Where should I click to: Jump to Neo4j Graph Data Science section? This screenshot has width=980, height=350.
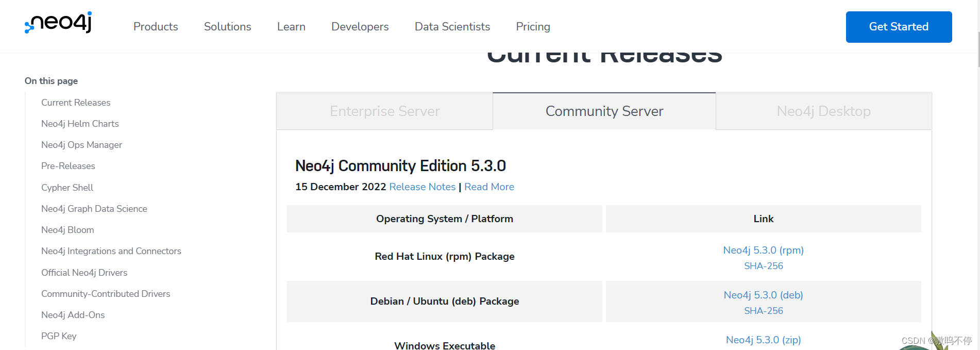coord(94,209)
